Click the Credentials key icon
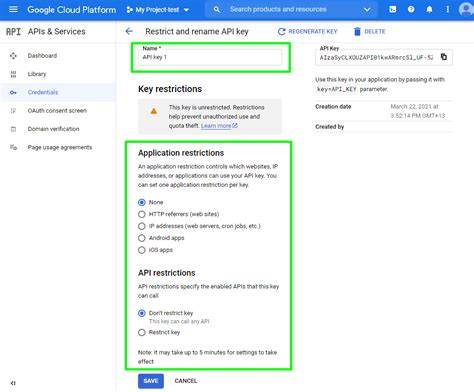This screenshot has height=392, width=474. [13, 92]
